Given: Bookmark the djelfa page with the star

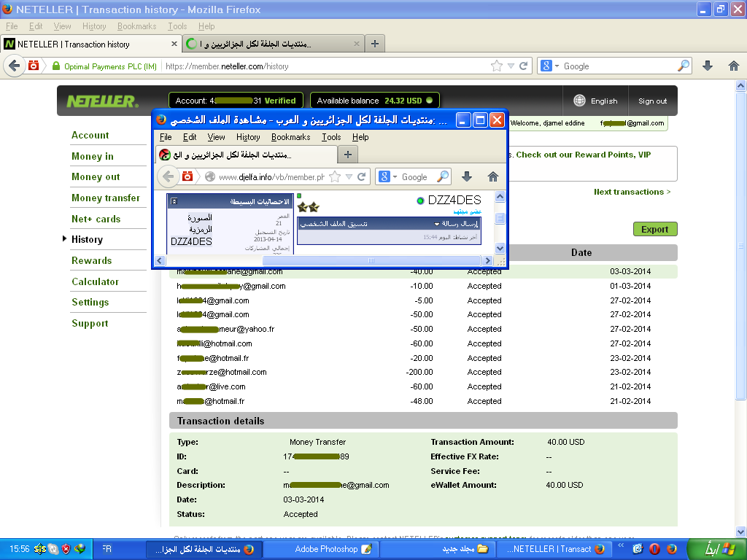Looking at the screenshot, I should [x=335, y=176].
